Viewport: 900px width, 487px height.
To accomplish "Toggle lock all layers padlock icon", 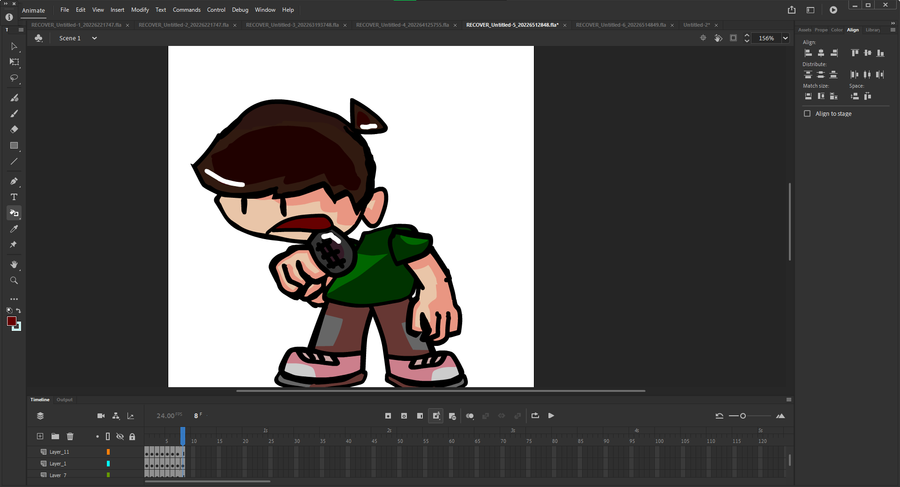I will (132, 436).
